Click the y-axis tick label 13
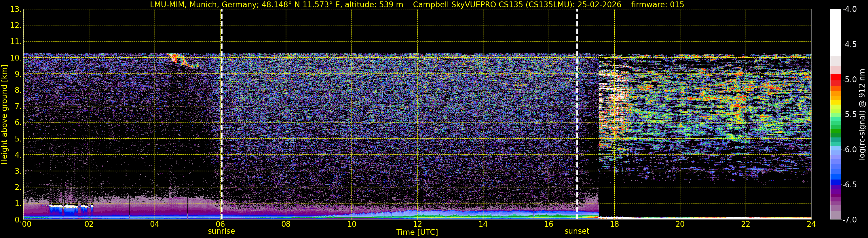The image size is (868, 238). point(16,9)
